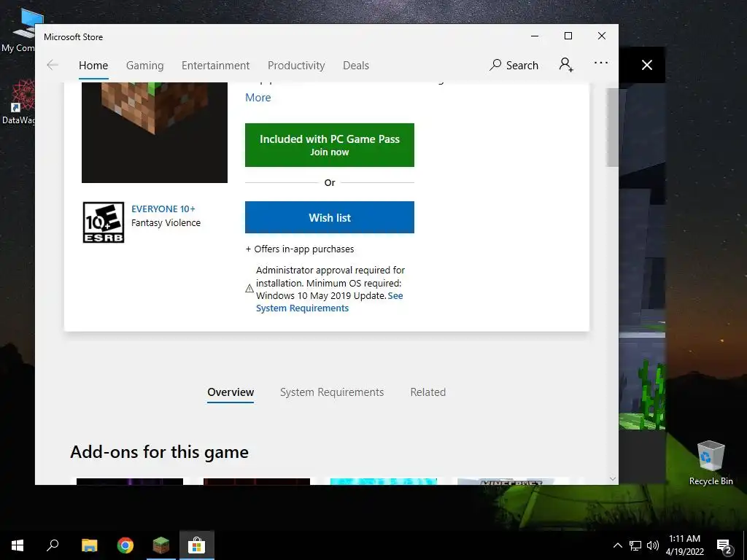Open the Windows Start menu
The image size is (747, 560).
click(18, 545)
